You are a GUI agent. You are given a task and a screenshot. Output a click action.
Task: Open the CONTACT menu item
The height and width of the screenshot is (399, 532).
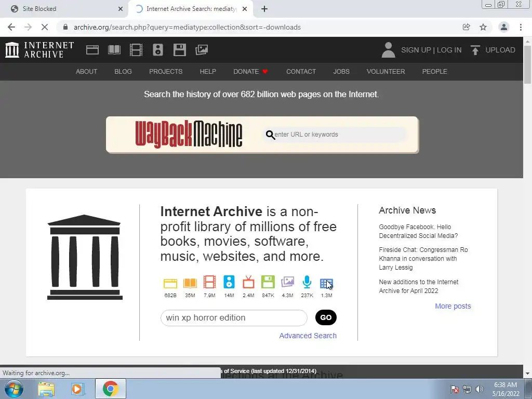(301, 72)
